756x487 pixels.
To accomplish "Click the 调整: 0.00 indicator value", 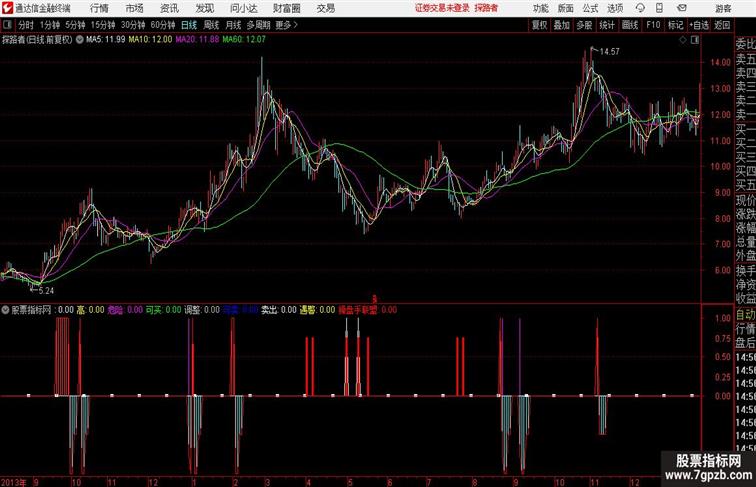I will coord(202,310).
